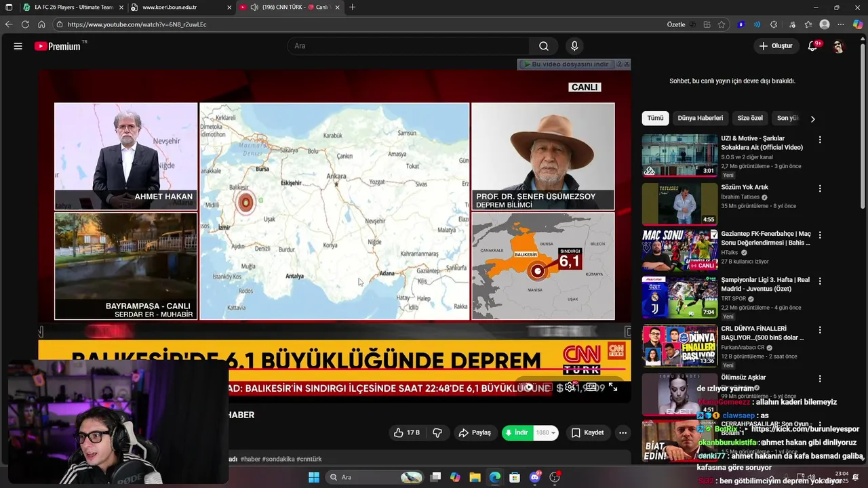Go to the YouTube Premium home logo
Image resolution: width=868 pixels, height=488 pixels.
tap(58, 46)
